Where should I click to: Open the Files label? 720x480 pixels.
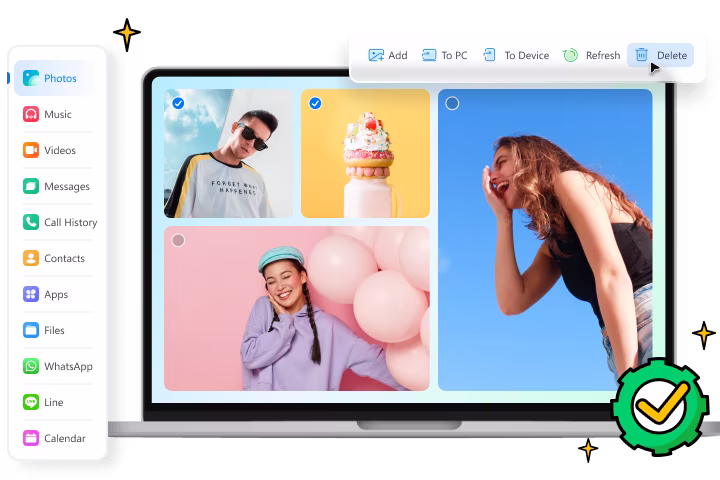pos(54,330)
